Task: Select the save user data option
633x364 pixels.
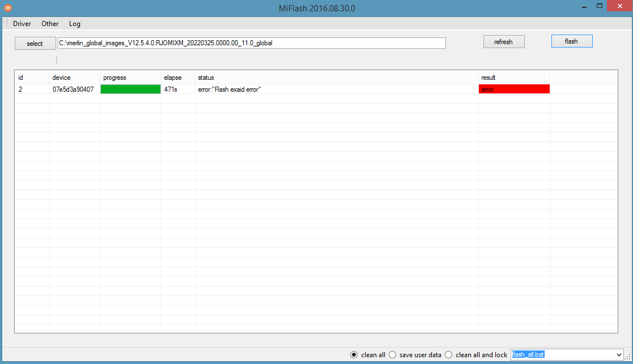Action: (x=415, y=355)
